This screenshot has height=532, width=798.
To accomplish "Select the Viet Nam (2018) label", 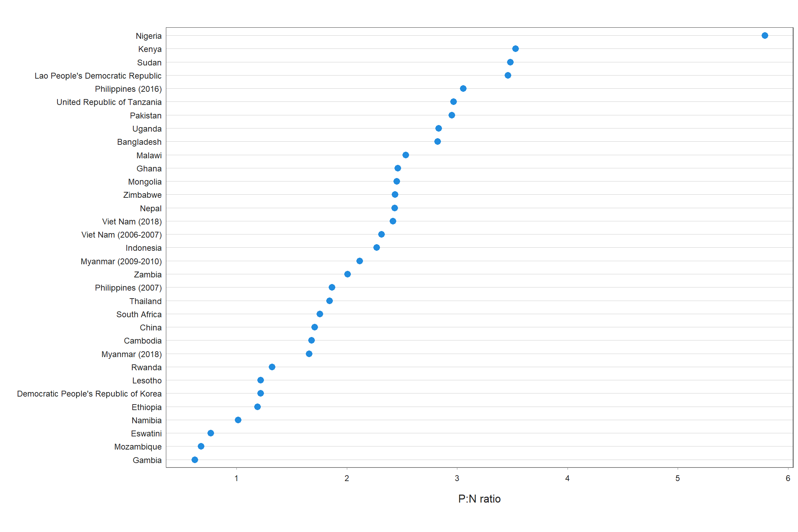I will 132,222.
